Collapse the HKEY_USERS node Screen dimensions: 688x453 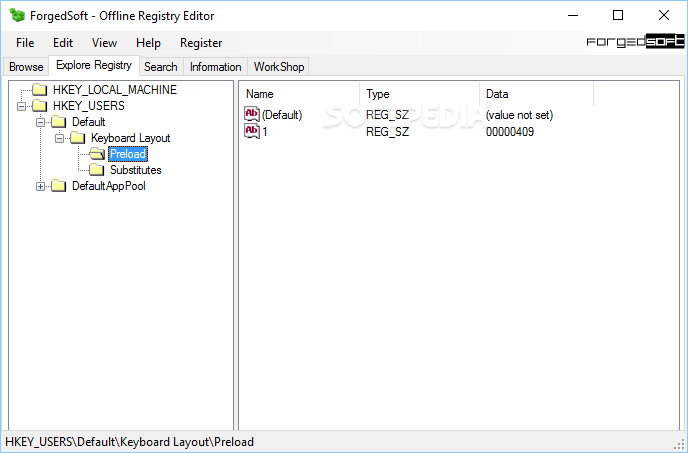[x=21, y=106]
